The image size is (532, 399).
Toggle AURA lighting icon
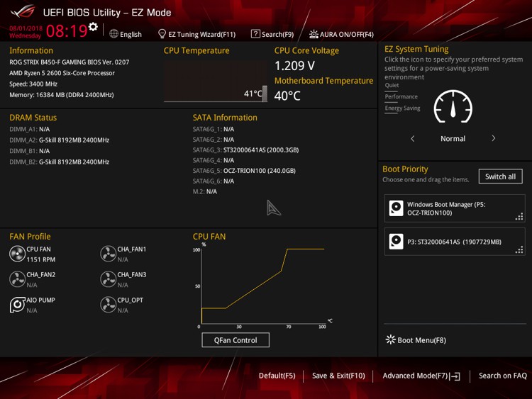point(314,34)
